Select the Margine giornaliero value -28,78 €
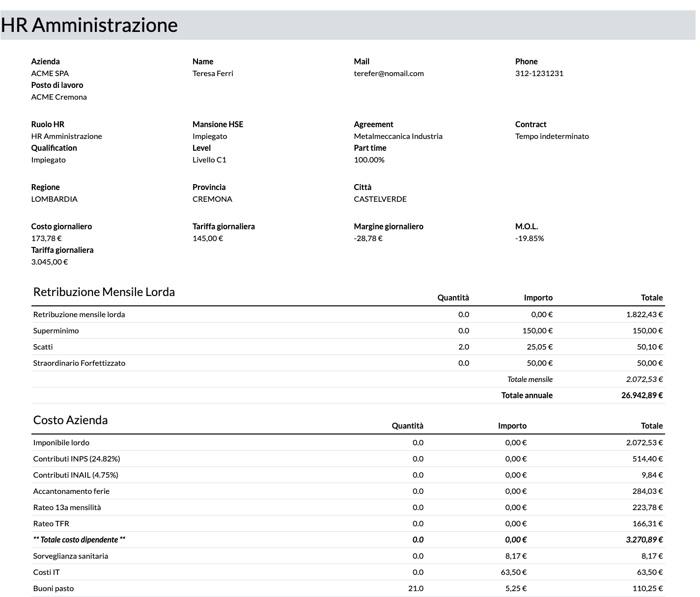Viewport: 700px width, 597px height. point(368,238)
